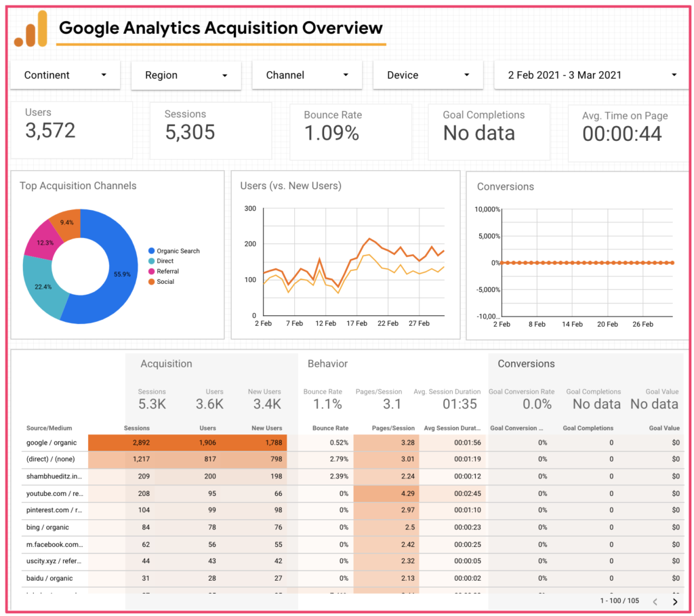Open the date range 2 Feb 2021 picker
Image resolution: width=694 pixels, height=616 pixels.
coord(592,75)
